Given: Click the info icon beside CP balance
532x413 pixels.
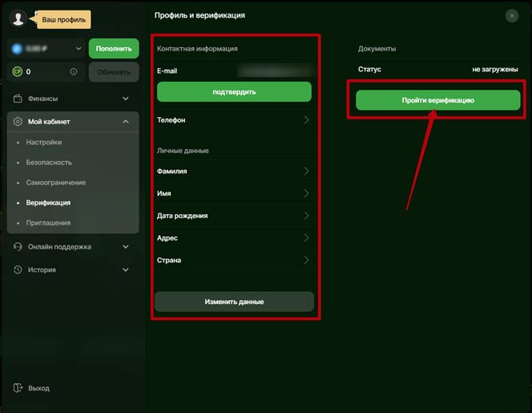Looking at the screenshot, I should point(74,72).
